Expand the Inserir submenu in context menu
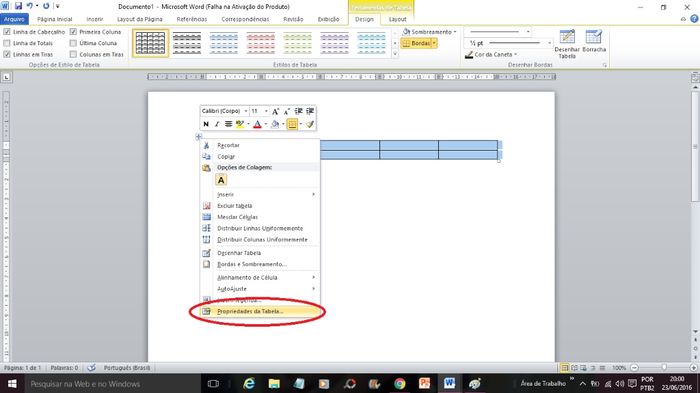The height and width of the screenshot is (393, 700). (x=266, y=195)
